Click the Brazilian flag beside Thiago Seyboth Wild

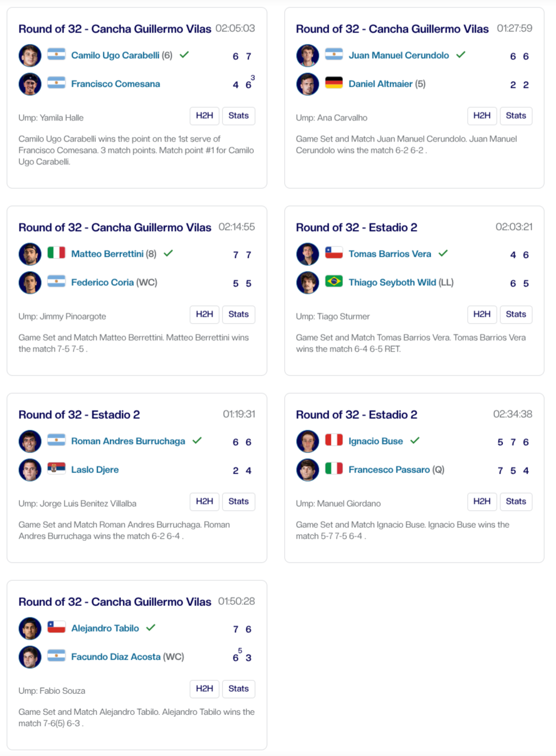coord(334,281)
